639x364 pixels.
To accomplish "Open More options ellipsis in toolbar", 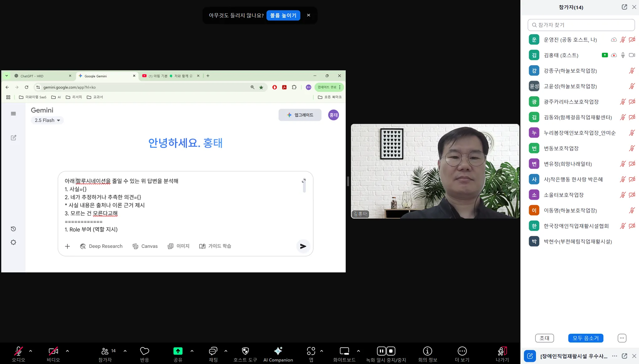I will (462, 354).
